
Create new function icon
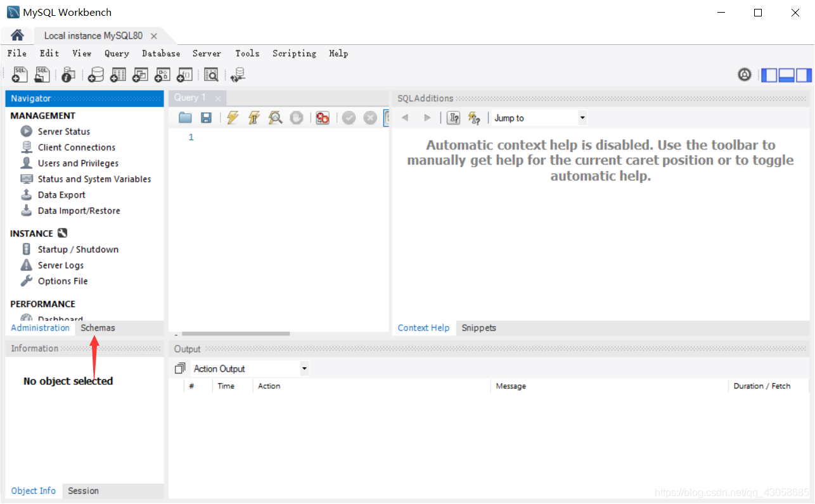point(184,75)
